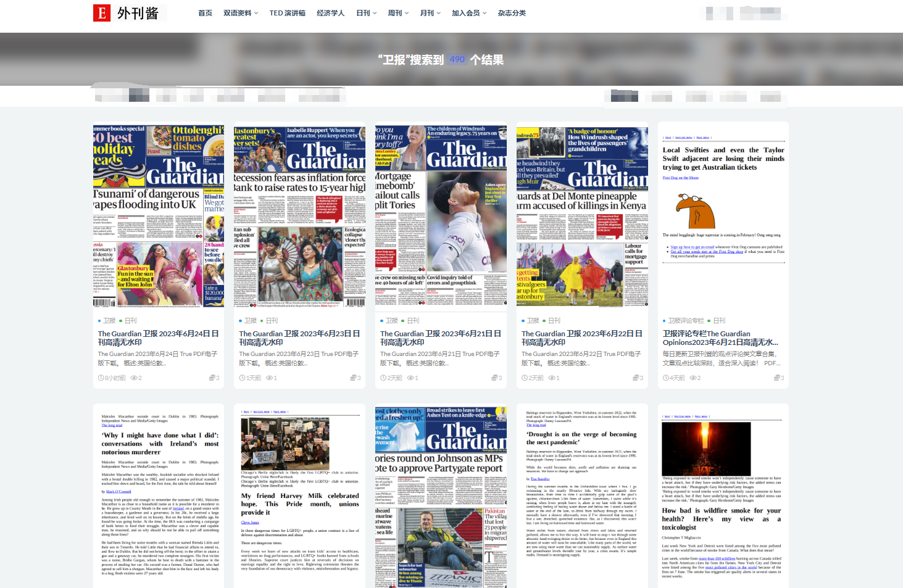Go to 首页 in the navigation bar
Screen dimensions: 903x588
(x=205, y=13)
